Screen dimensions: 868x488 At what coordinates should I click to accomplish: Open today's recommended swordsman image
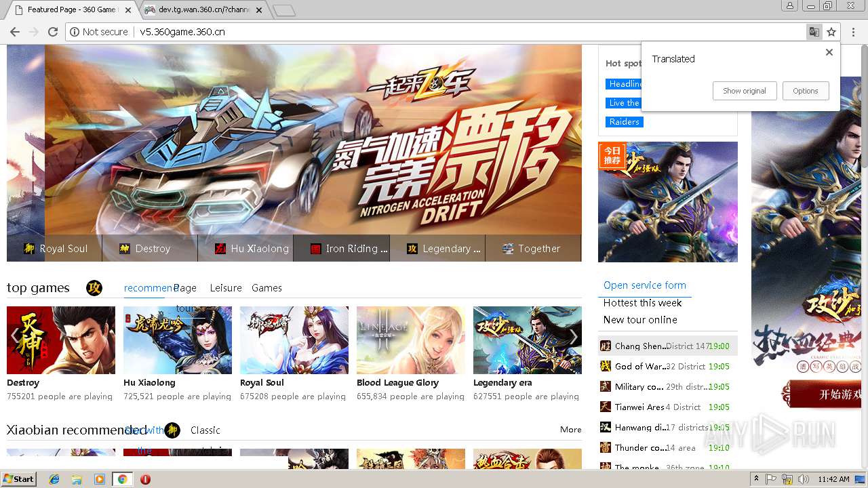click(x=668, y=201)
